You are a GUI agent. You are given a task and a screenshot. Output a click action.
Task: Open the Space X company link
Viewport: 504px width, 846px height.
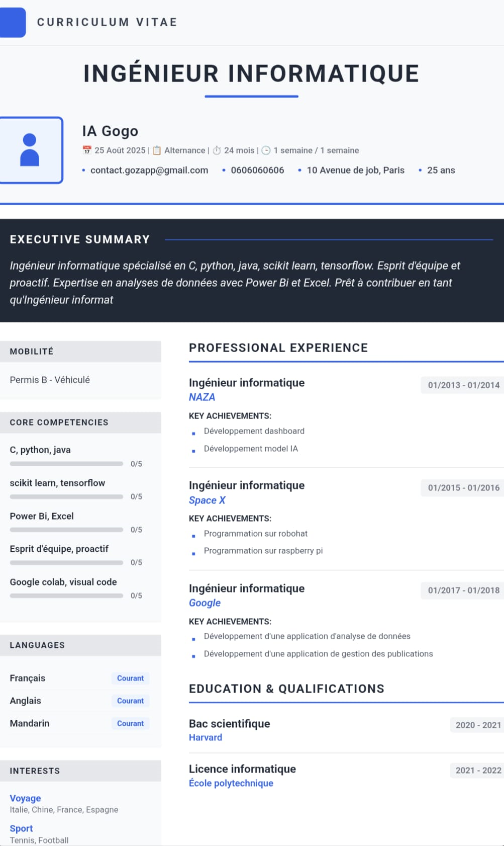click(x=207, y=500)
